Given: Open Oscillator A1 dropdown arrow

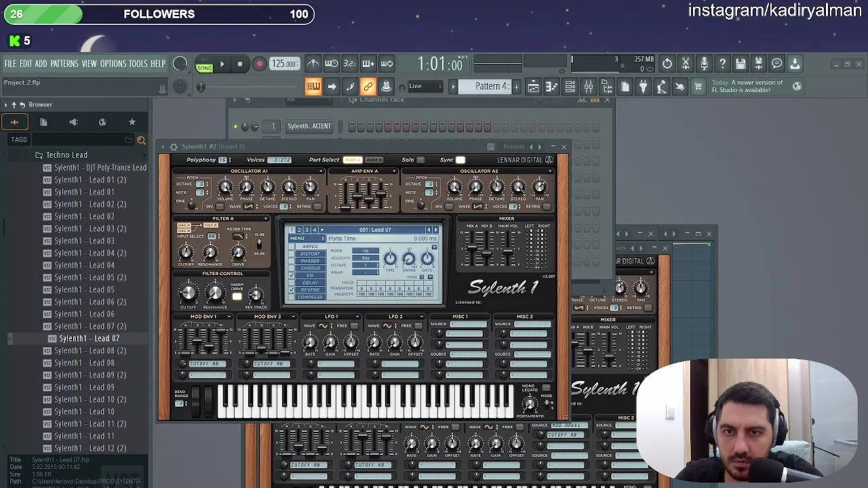Looking at the screenshot, I should (x=321, y=171).
